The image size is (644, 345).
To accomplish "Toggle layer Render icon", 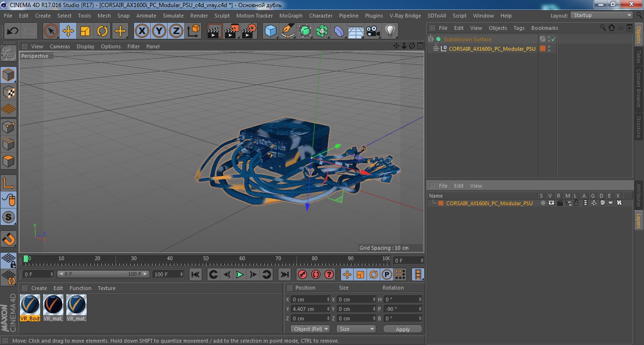I will (560, 203).
